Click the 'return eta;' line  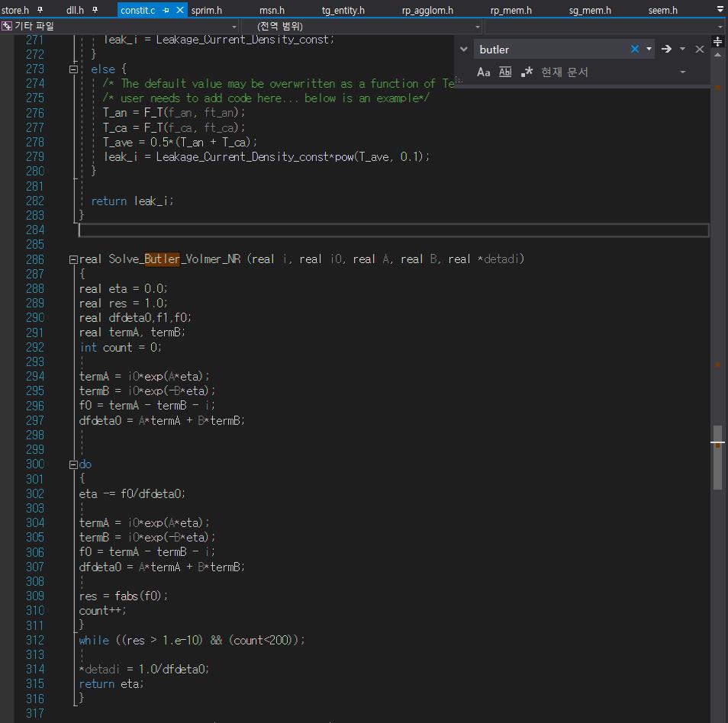(111, 684)
